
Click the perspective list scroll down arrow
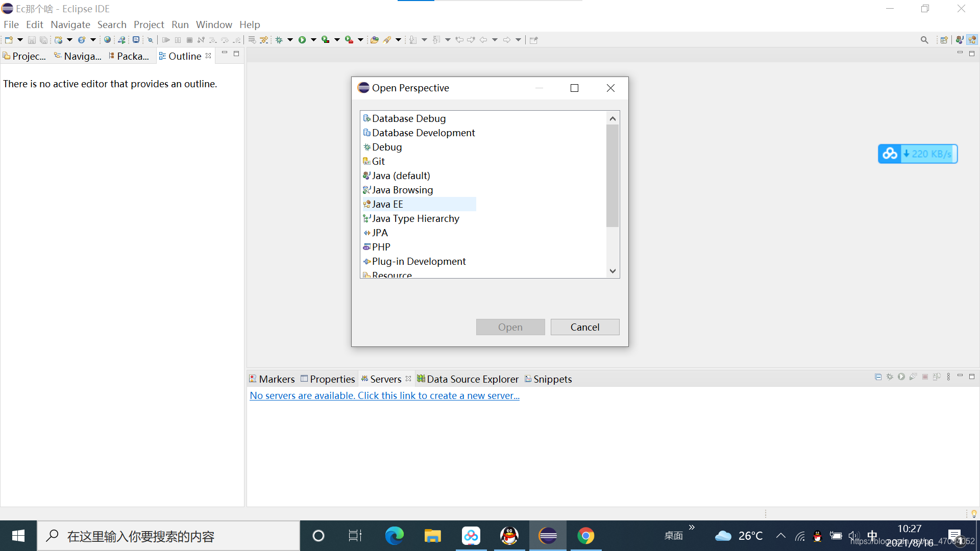pyautogui.click(x=612, y=271)
